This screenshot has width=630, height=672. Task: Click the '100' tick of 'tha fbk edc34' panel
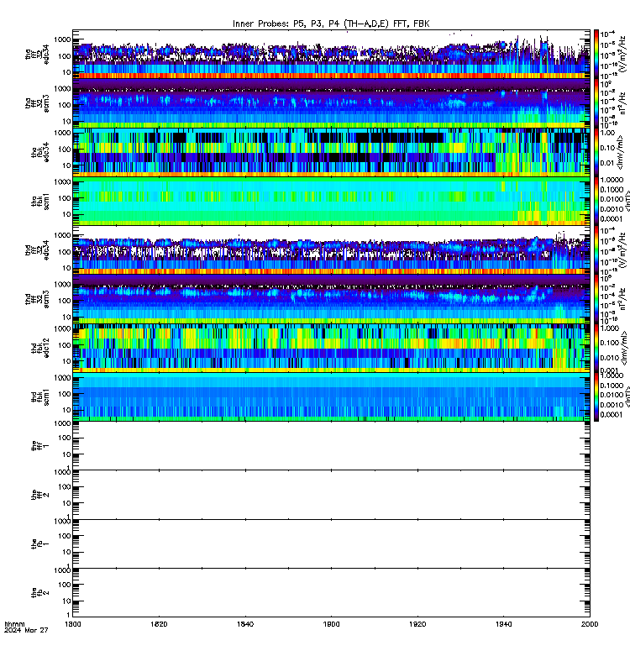point(65,150)
